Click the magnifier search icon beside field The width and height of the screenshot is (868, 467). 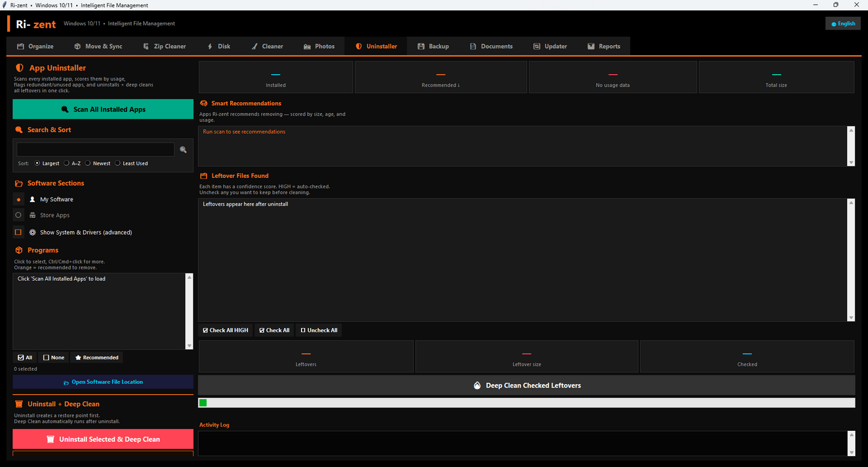tap(183, 150)
